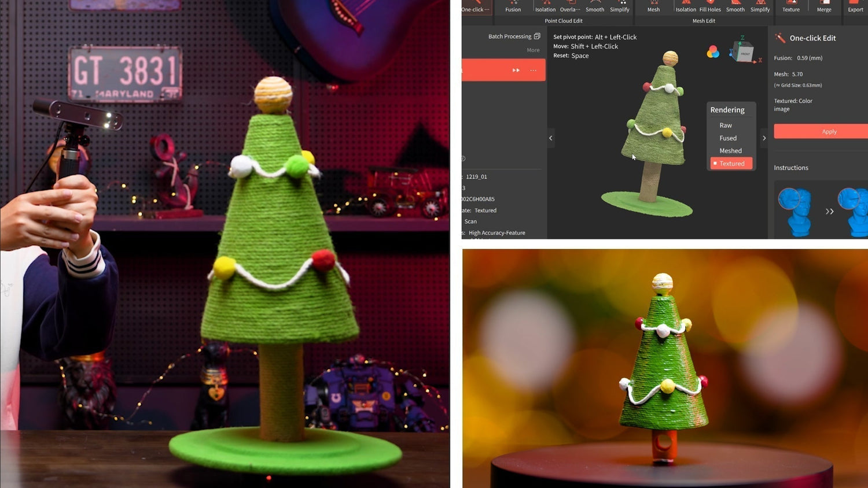This screenshot has width=868, height=488.
Task: Collapse the left project panel with the chevron
Action: [x=550, y=138]
